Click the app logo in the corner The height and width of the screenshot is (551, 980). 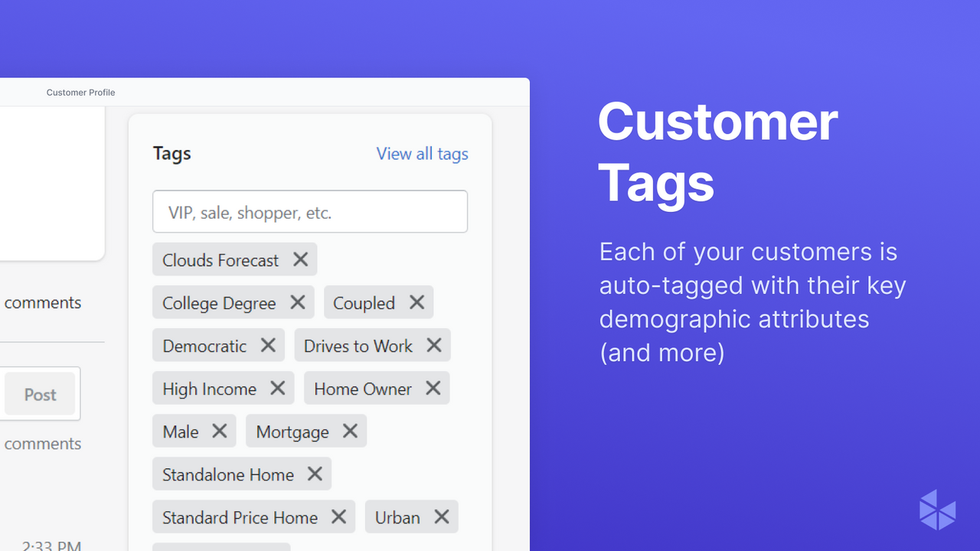937,510
